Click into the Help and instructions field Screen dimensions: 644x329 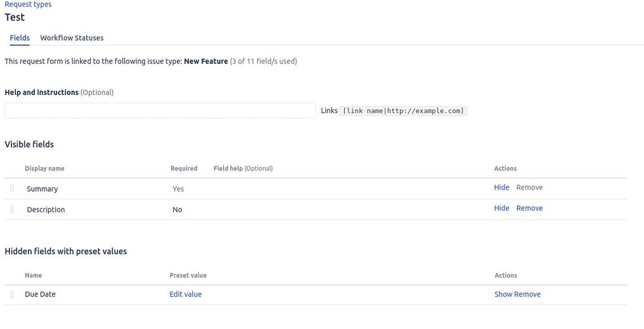160,110
